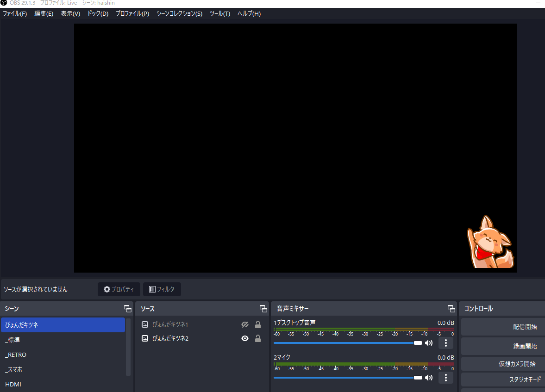Hide the ぴょんだキツネ2 source
The image size is (545, 392).
tap(244, 338)
